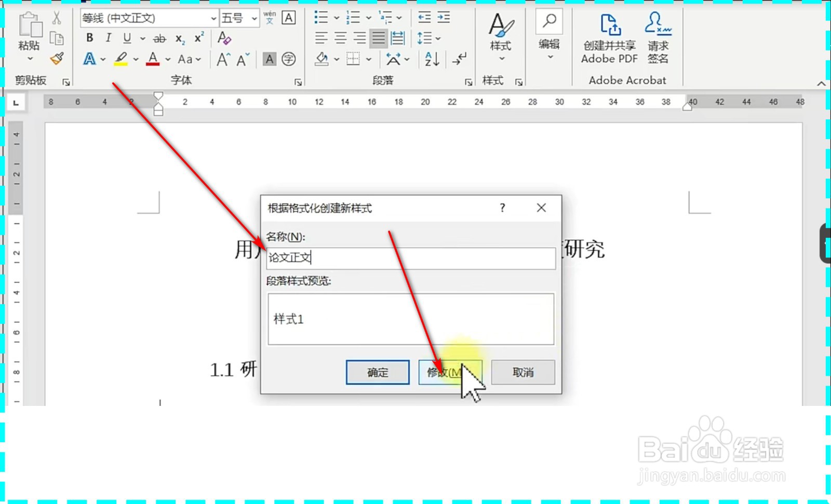The width and height of the screenshot is (831, 504).
Task: Click the sort A-Z icon
Action: pos(432,59)
